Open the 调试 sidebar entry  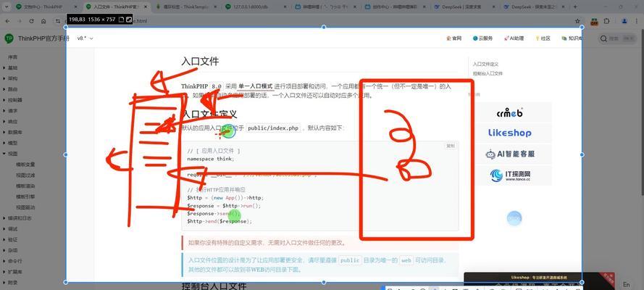pos(12,229)
